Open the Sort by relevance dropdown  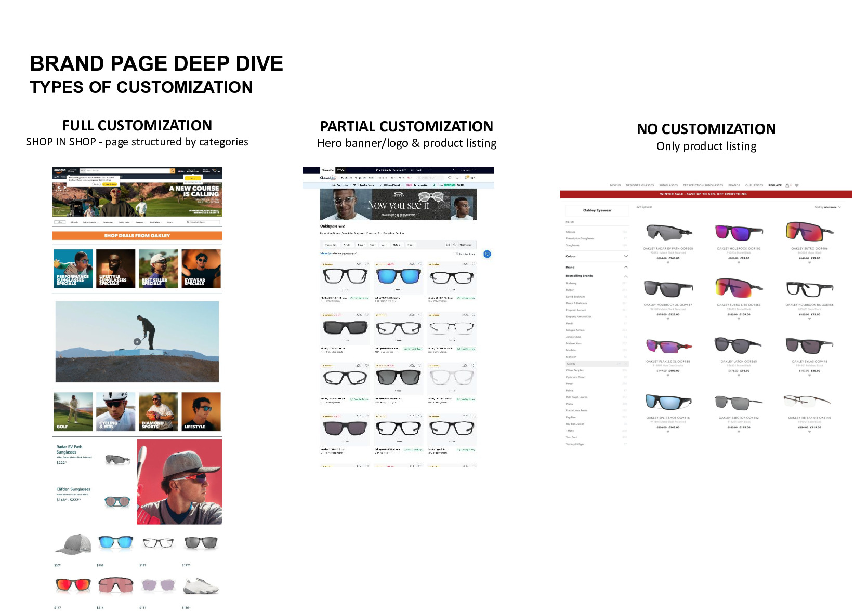click(x=828, y=207)
